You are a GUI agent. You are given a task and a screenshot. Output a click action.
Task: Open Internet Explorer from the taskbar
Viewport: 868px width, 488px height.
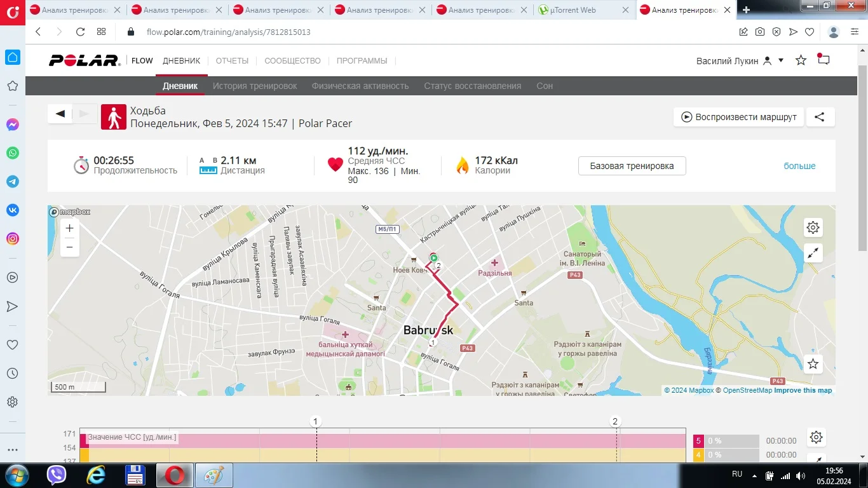pos(96,475)
